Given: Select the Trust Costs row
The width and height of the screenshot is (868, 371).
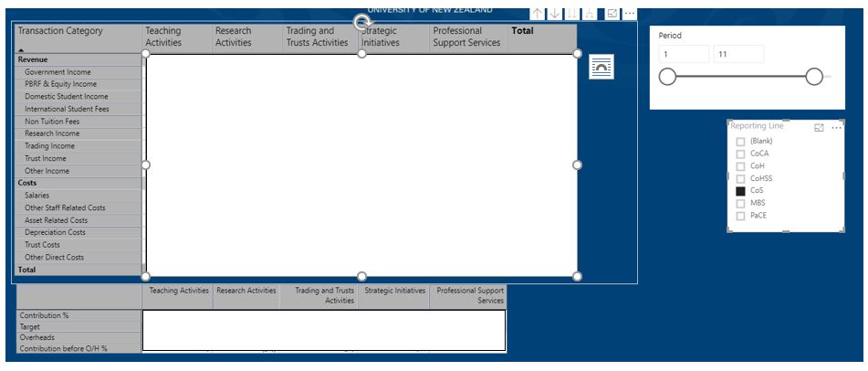Looking at the screenshot, I should point(78,245).
